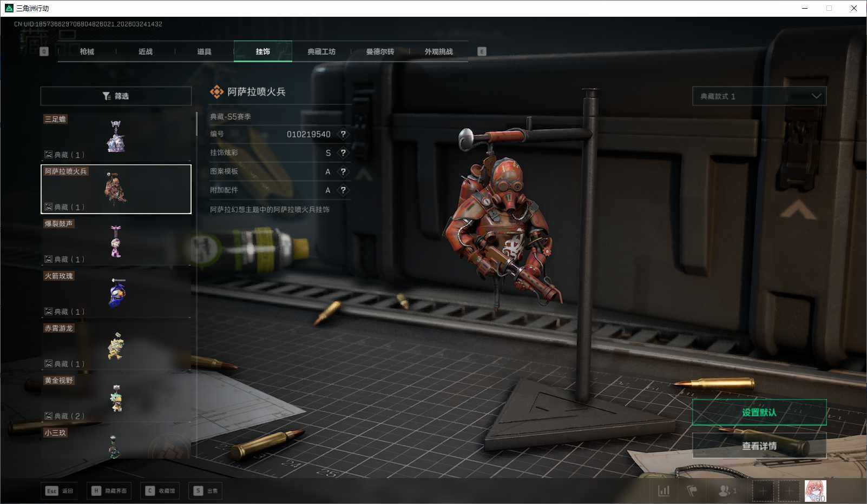Toggle 隐藏界面 to hide the interface

click(109, 490)
